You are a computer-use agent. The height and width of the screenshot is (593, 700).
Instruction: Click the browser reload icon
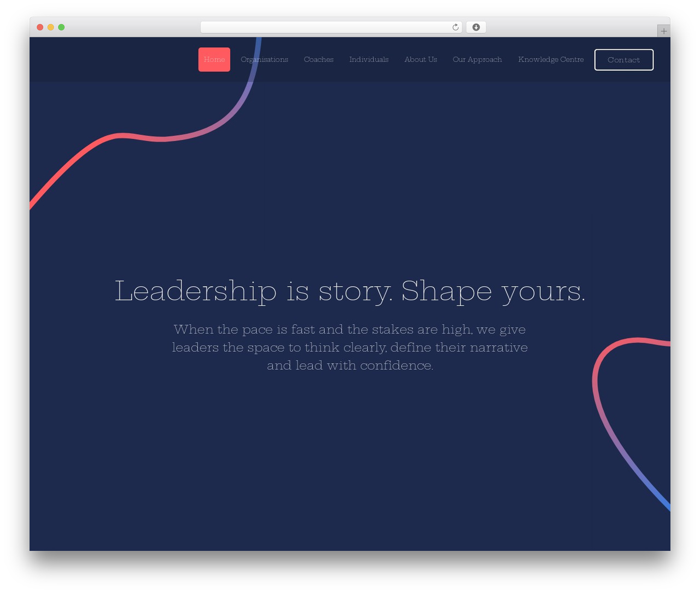click(455, 27)
